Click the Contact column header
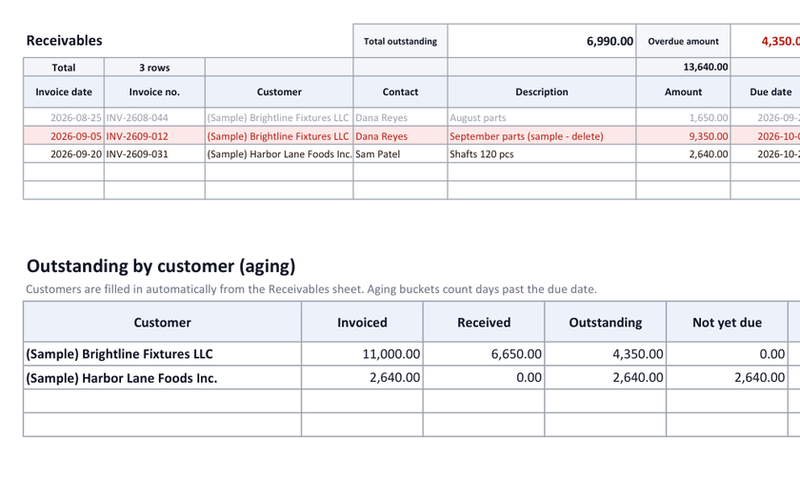The image size is (800, 500). [401, 92]
